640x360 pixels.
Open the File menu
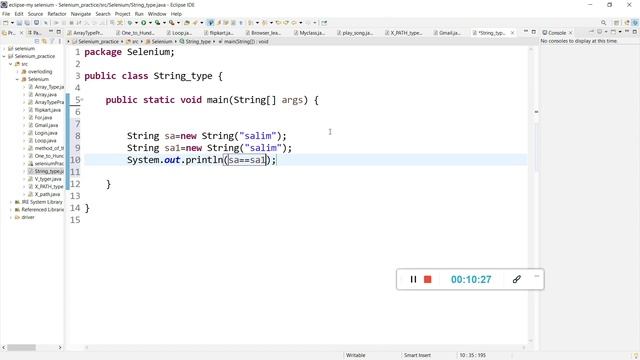point(6,14)
